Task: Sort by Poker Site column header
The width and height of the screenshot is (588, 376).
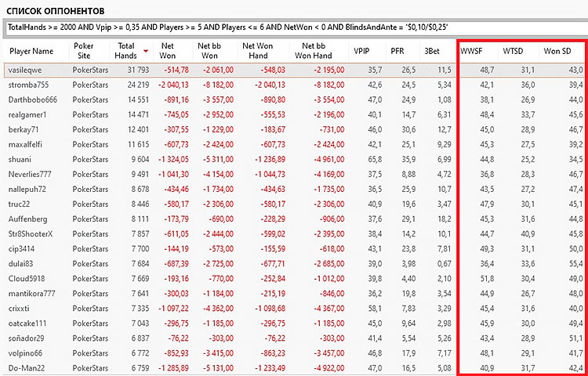Action: pos(84,51)
